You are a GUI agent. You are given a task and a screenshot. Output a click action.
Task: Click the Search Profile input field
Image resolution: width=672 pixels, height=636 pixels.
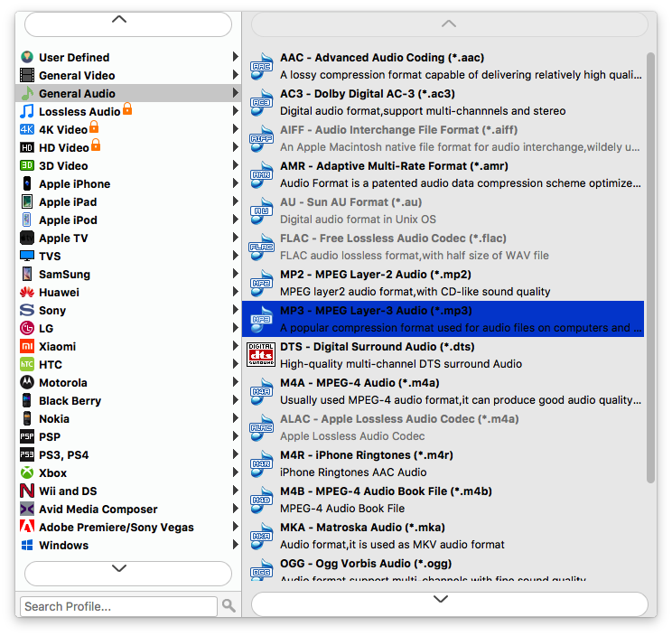click(118, 606)
